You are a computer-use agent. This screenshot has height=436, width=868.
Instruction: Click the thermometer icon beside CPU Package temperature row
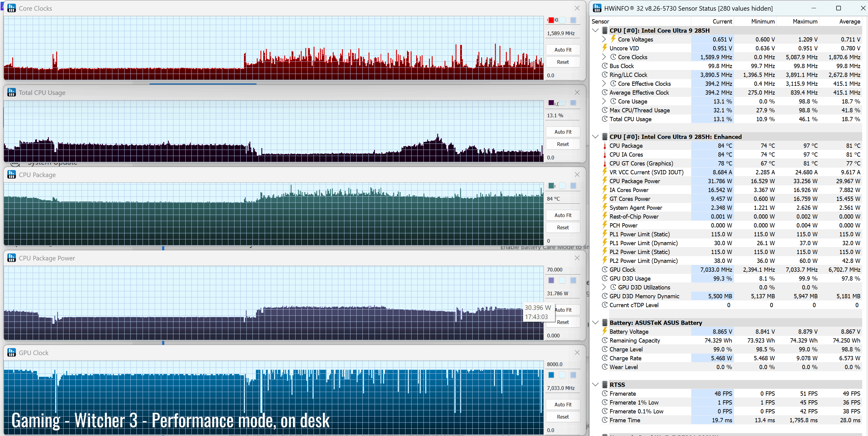click(x=605, y=146)
